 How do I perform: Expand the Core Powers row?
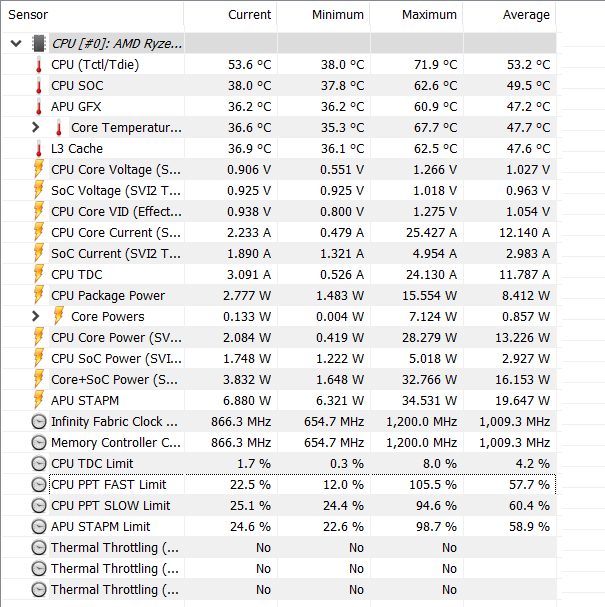36,316
